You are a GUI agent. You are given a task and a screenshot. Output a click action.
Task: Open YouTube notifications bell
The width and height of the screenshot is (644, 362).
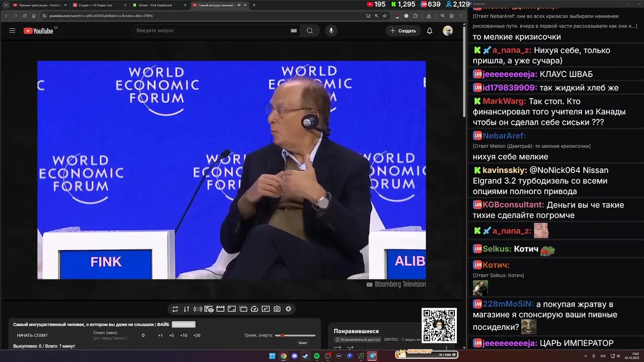[x=430, y=31]
